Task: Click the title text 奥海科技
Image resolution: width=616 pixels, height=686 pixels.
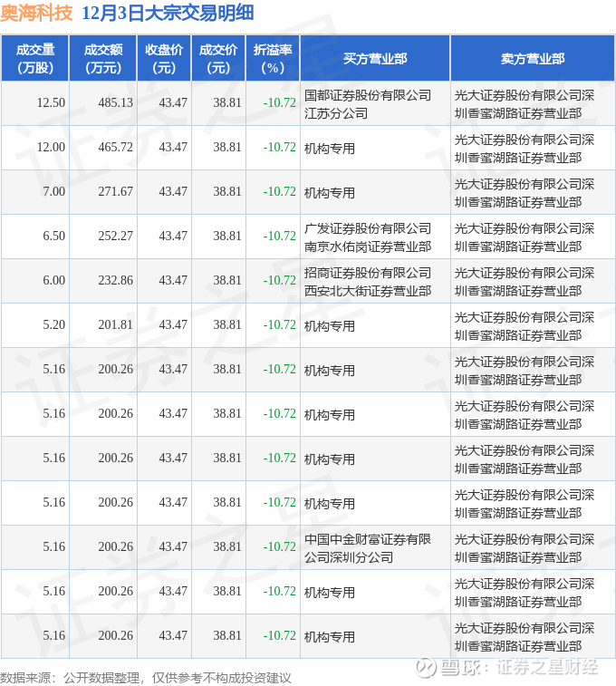Action: coord(36,13)
